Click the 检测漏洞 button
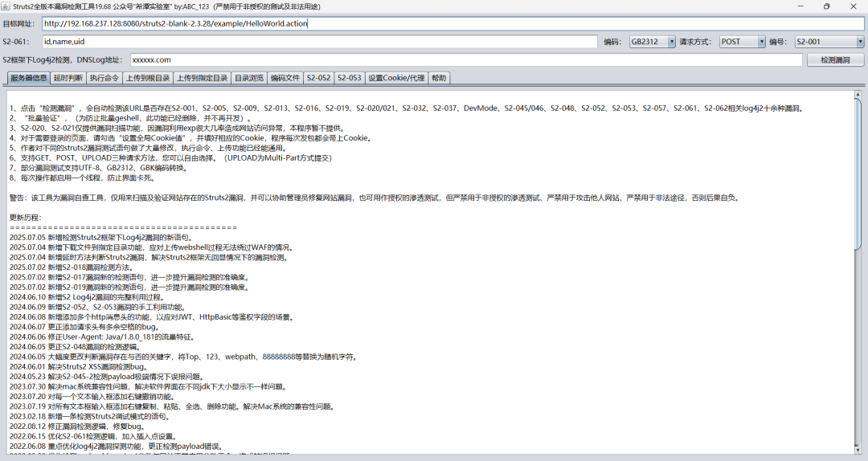868x461 pixels. [835, 59]
